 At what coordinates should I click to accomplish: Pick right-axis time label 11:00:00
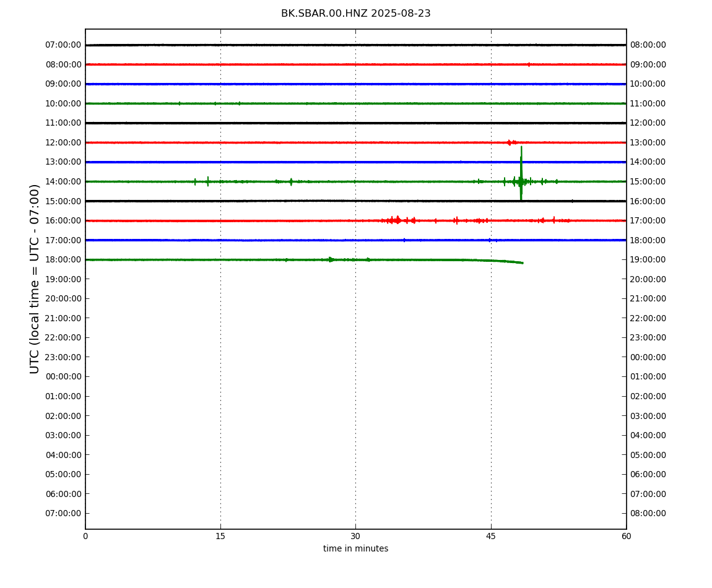point(648,103)
